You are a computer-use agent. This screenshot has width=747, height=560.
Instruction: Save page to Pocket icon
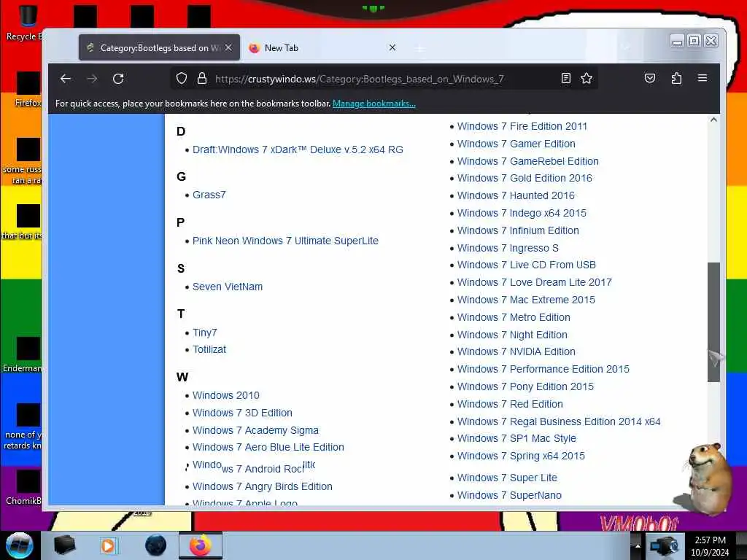(650, 78)
